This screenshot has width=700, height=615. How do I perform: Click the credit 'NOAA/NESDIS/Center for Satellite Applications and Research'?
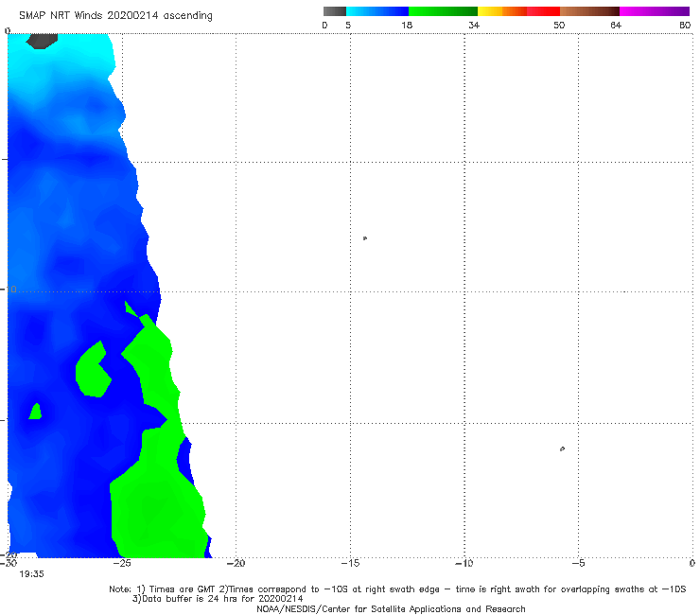tap(391, 609)
